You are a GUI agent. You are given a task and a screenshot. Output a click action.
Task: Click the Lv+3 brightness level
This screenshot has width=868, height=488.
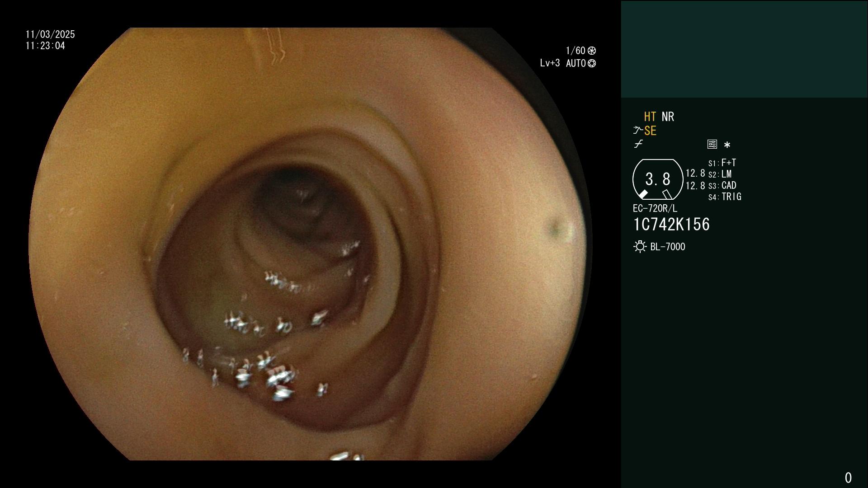point(550,63)
